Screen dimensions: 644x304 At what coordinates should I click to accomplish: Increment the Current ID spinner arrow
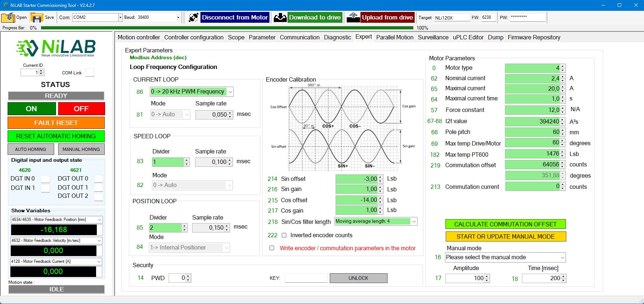pos(41,71)
